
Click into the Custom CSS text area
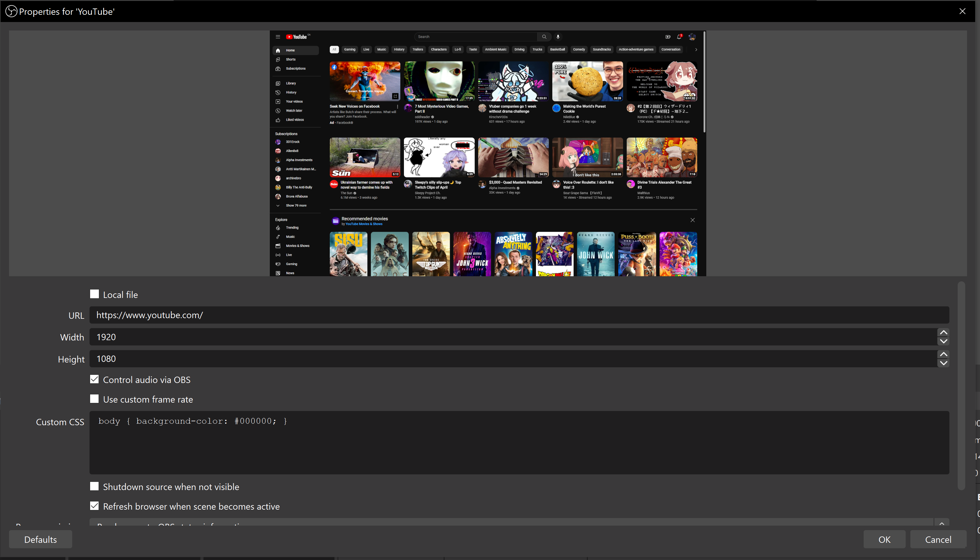point(519,442)
